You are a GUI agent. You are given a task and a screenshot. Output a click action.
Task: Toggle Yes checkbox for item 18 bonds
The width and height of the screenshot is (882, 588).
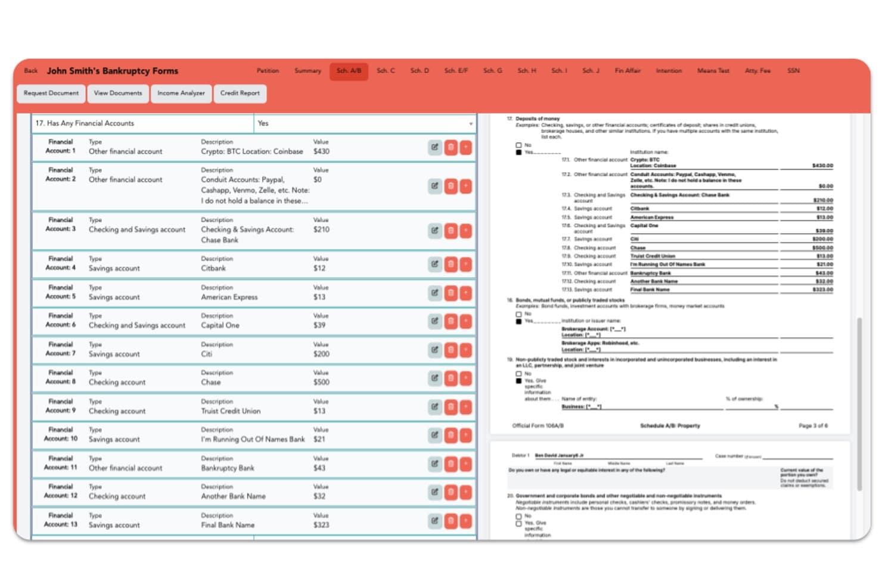click(518, 321)
